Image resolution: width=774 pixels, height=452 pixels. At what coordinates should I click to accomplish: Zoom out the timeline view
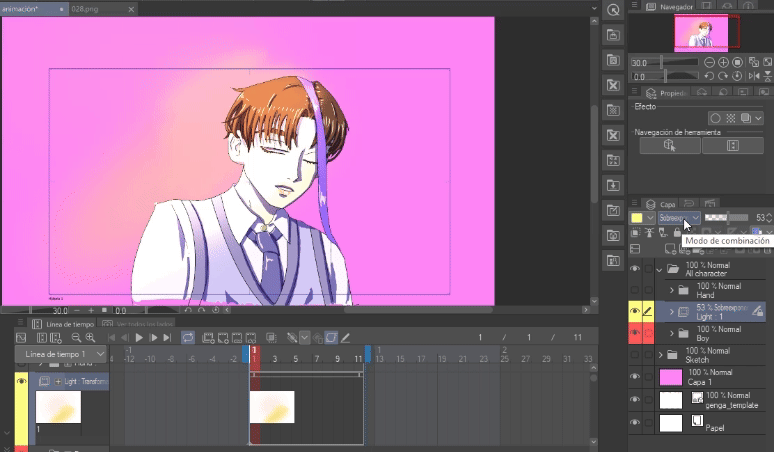[x=76, y=338]
